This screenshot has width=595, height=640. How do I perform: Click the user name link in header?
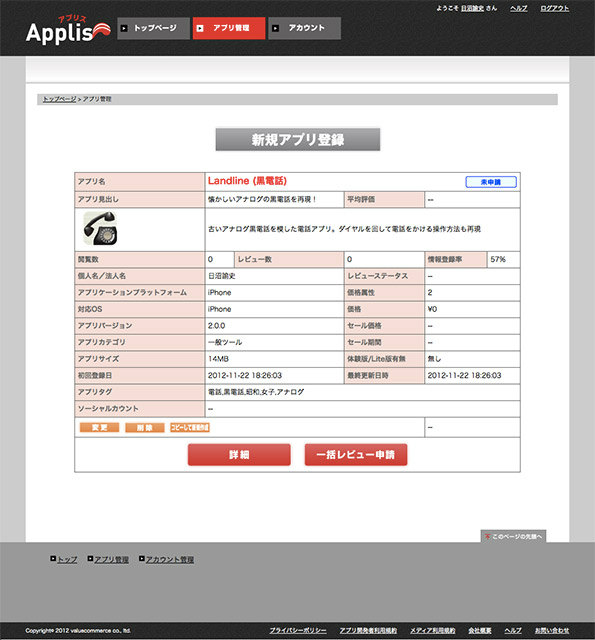[x=472, y=8]
